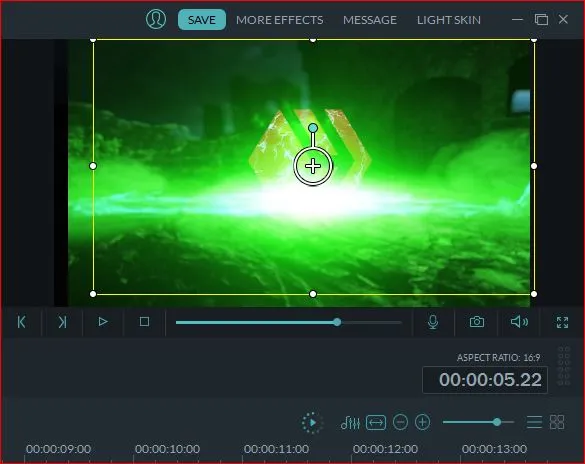Open MORE EFFECTS
Screen dimensions: 585x464
tap(279, 20)
